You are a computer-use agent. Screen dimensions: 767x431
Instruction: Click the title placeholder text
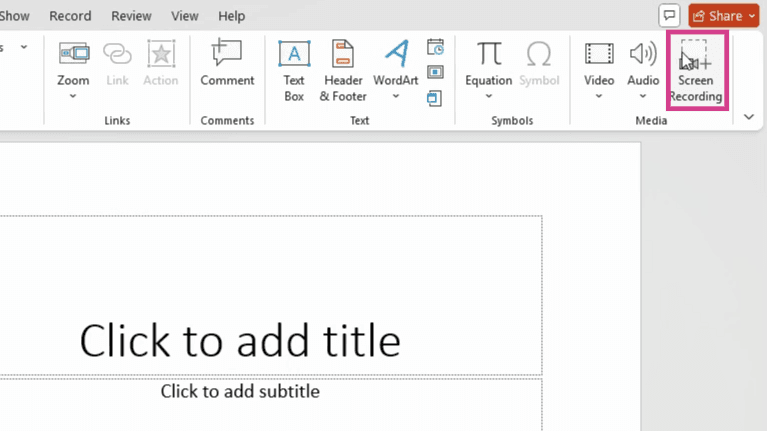pyautogui.click(x=240, y=340)
